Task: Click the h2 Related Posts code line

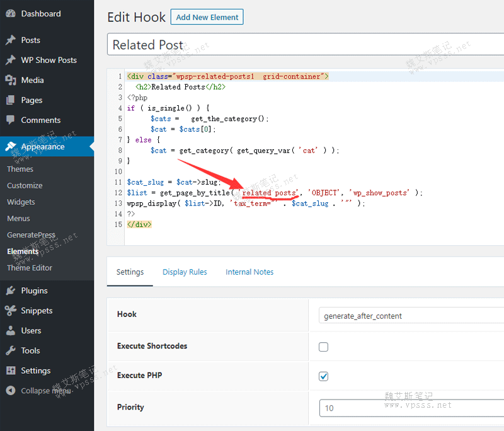Action: pos(181,87)
